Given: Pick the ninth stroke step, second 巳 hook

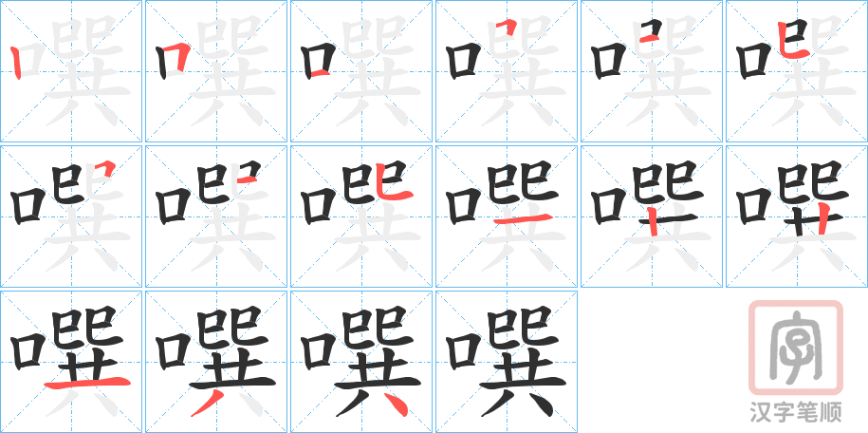Looking at the screenshot, I should pos(361,216).
